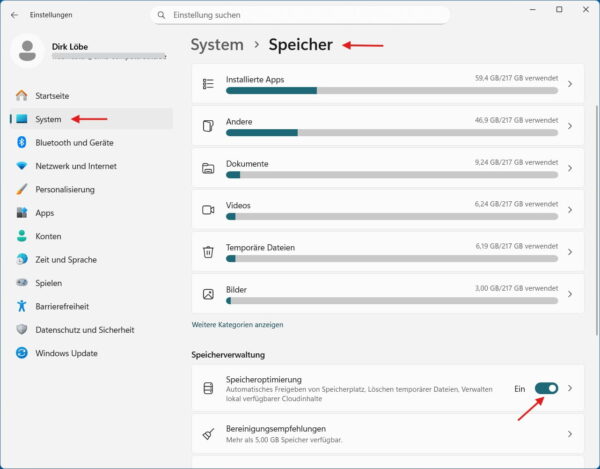The width and height of the screenshot is (600, 469).
Task: Click the Apps icon in sidebar
Action: 22,212
